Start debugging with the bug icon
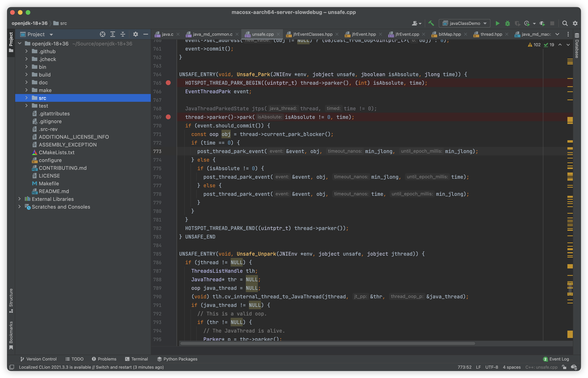Image resolution: width=588 pixels, height=378 pixels. [x=508, y=23]
